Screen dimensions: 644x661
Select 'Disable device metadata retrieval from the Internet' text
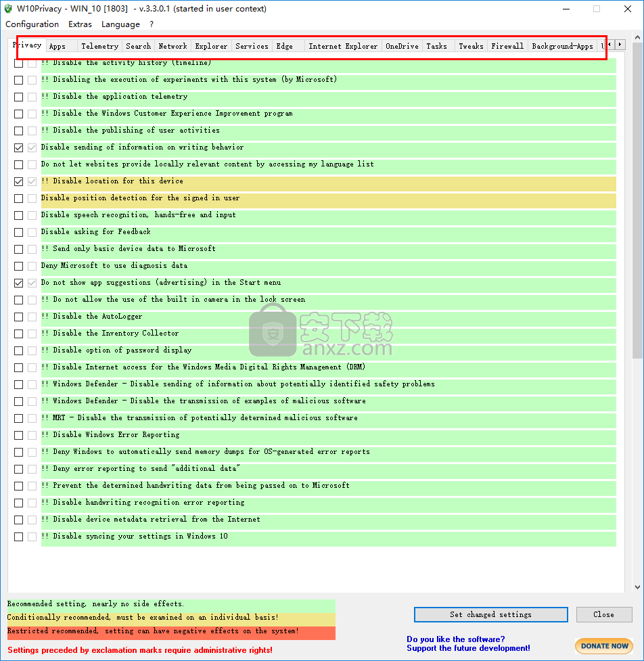coord(151,520)
